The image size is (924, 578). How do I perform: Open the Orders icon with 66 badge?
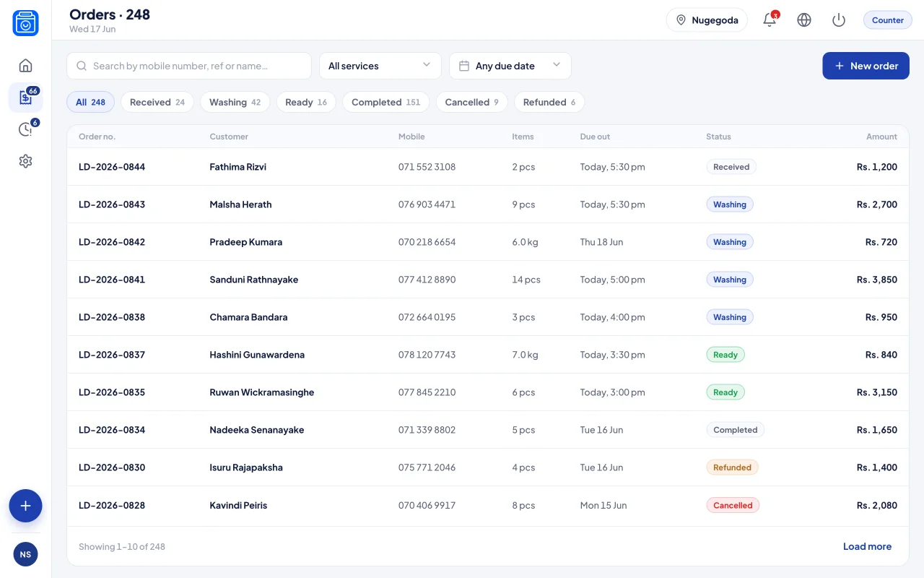tap(25, 98)
